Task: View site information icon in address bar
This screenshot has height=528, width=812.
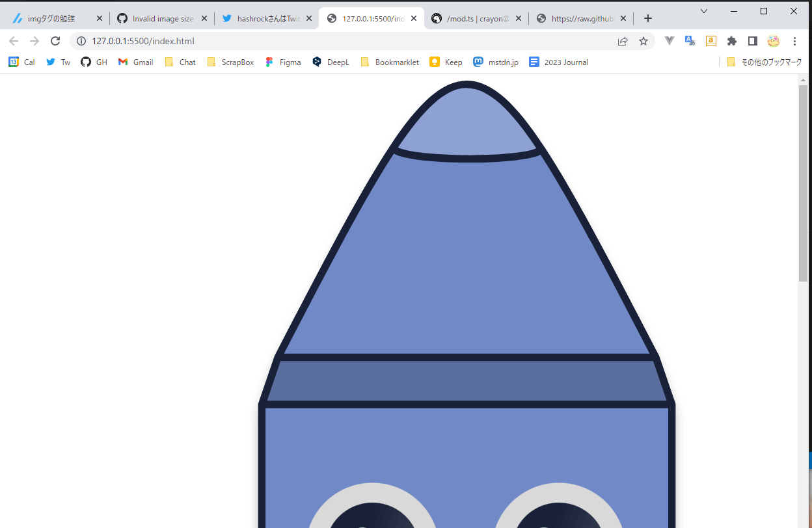Action: click(81, 41)
